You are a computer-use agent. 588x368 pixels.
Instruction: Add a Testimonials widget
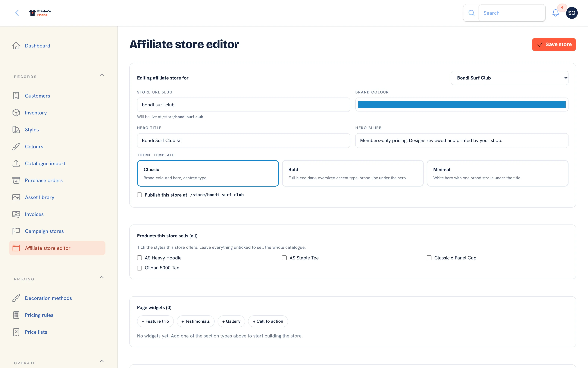(x=195, y=321)
